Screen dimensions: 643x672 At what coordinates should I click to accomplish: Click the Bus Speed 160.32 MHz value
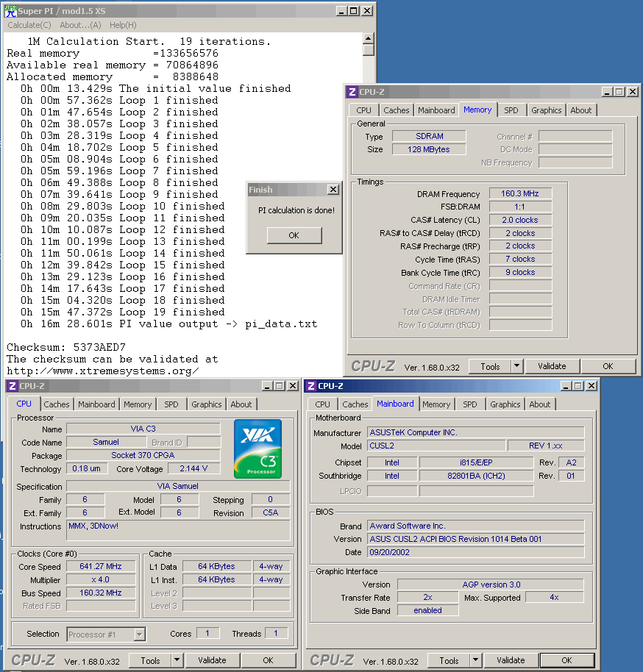[x=101, y=593]
